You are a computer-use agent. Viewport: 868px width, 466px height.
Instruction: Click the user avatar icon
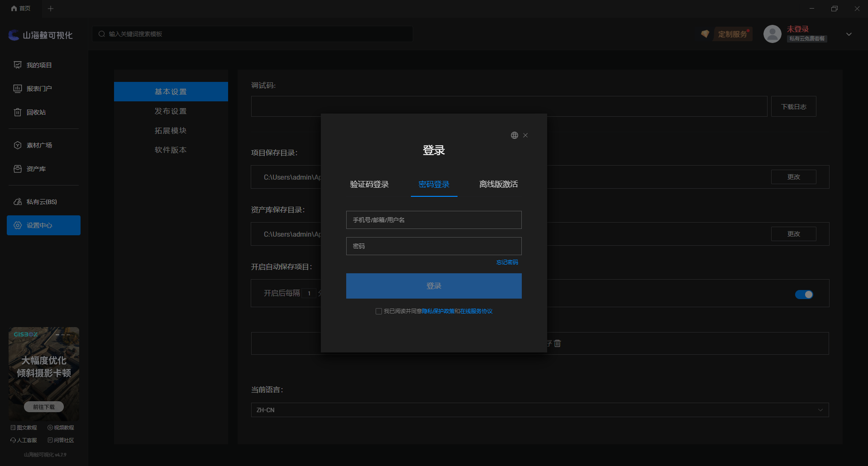click(x=773, y=34)
